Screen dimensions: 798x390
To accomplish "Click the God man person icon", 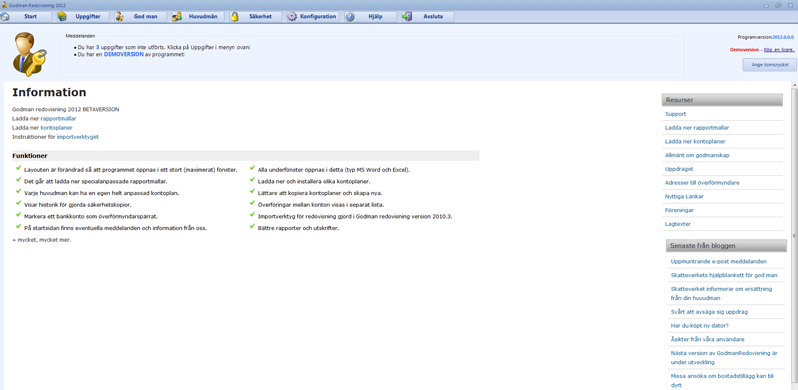I will point(120,16).
